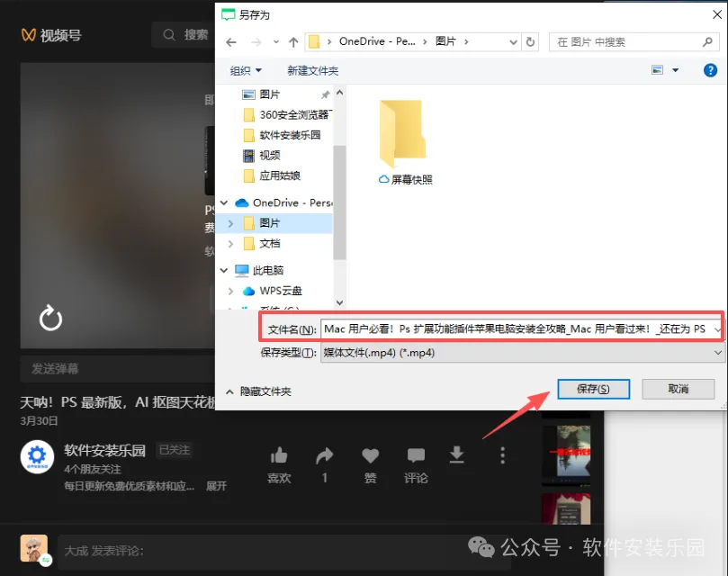Select OneDrive - Personal in sidebar
The width and height of the screenshot is (728, 576).
[284, 203]
